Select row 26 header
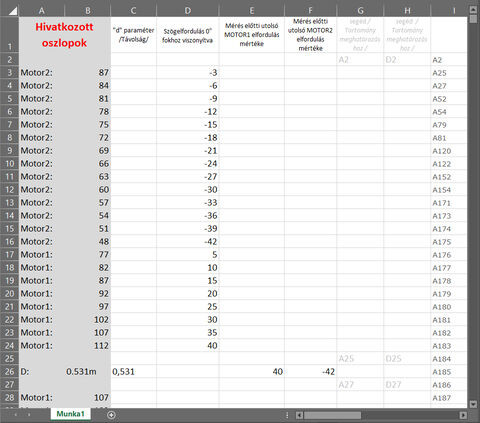This screenshot has height=423, width=480. [x=9, y=372]
